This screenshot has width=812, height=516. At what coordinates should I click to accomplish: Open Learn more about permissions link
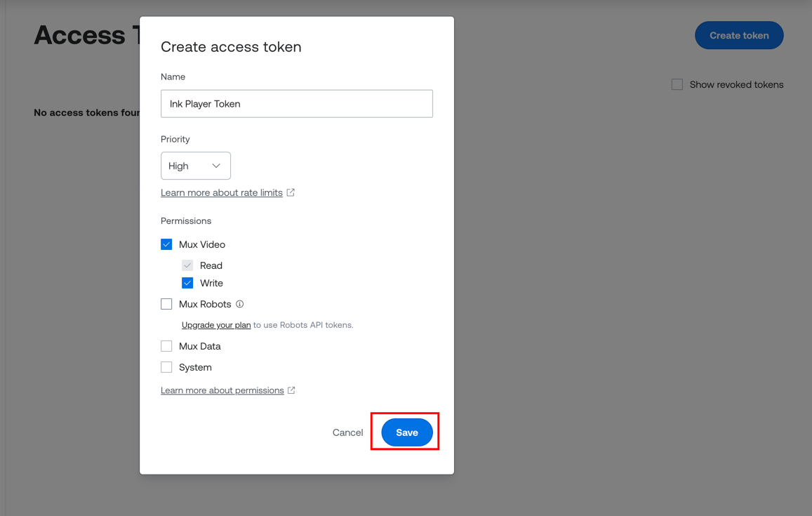click(222, 390)
